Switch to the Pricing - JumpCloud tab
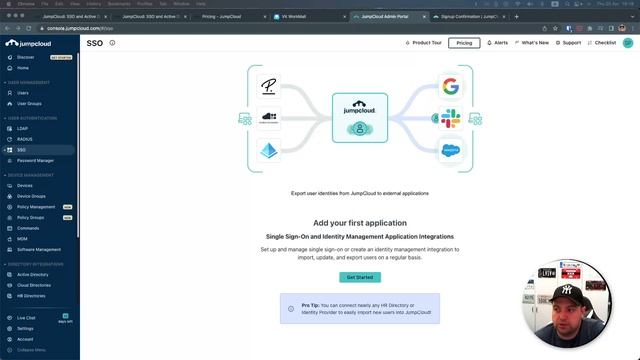640x360 pixels. [230, 17]
